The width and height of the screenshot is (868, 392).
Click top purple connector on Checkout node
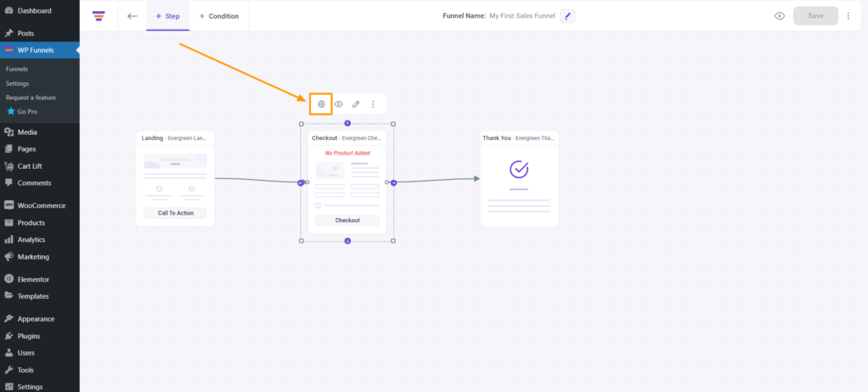348,123
